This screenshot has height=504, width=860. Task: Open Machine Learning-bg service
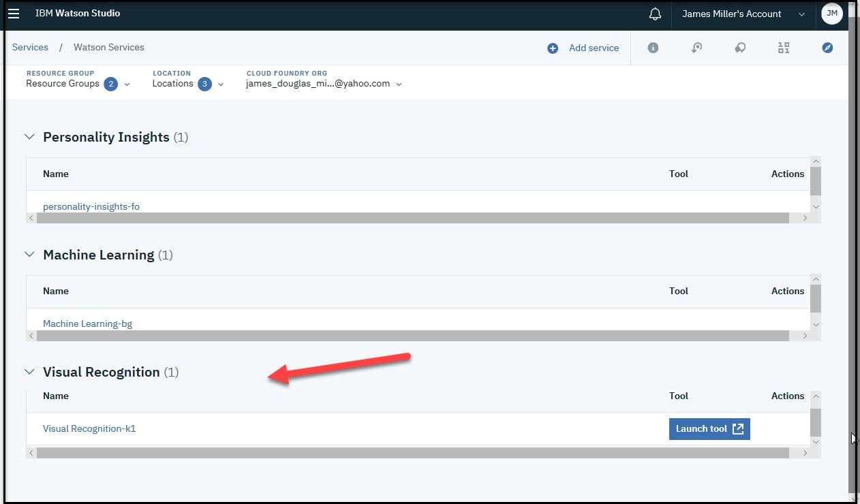[x=88, y=324]
